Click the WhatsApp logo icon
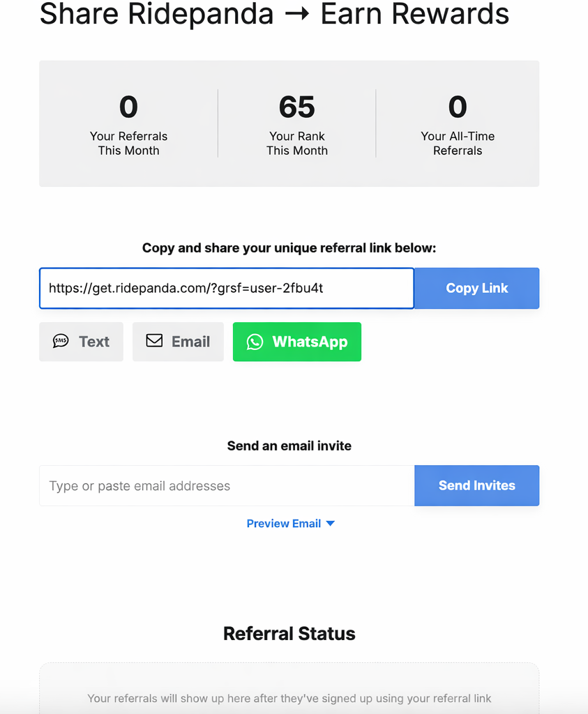The height and width of the screenshot is (714, 588). [255, 342]
